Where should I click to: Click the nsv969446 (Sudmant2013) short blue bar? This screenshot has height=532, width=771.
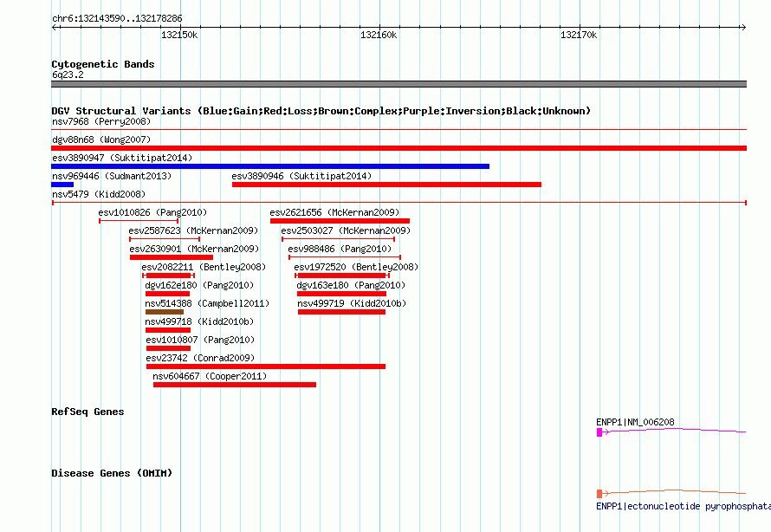click(x=62, y=185)
